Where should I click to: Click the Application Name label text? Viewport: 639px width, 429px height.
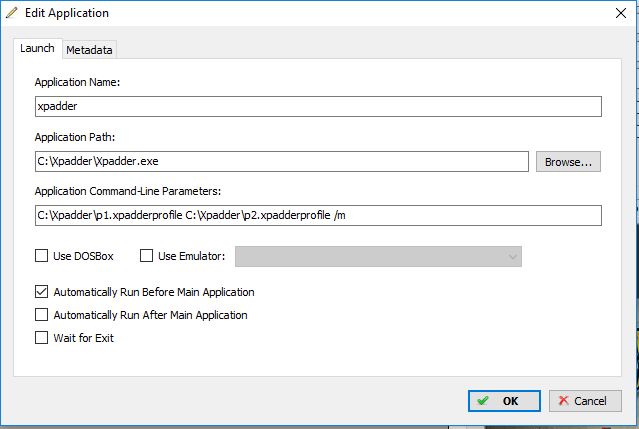coord(77,82)
